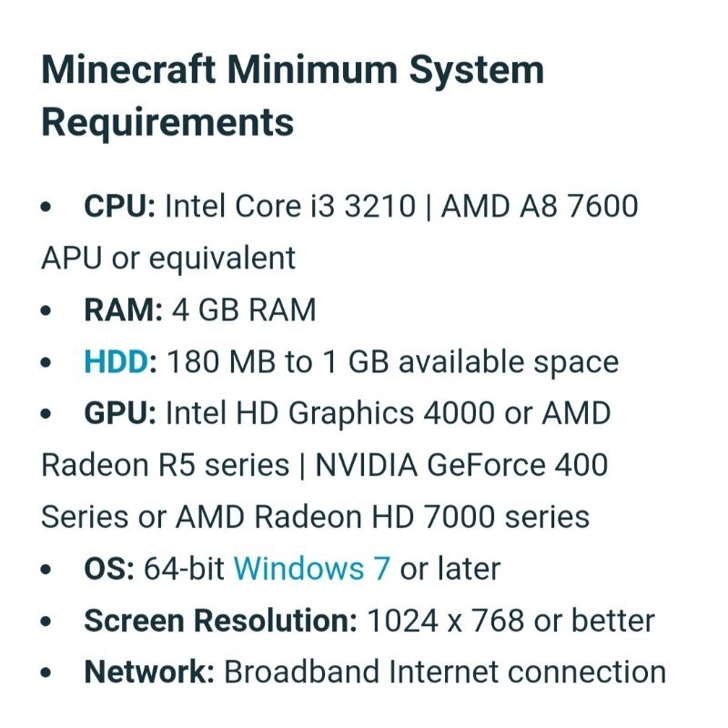The image size is (728, 728).
Task: Click the text AMD A8 7600
Action: pyautogui.click(x=540, y=206)
